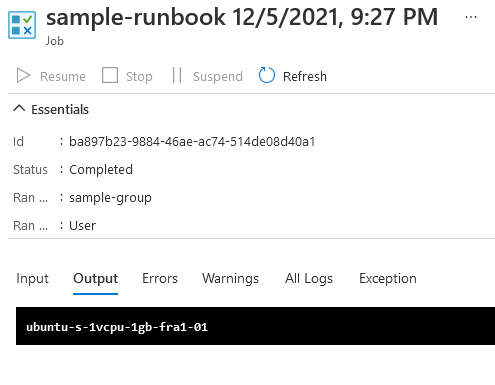Screen dimensions: 495x385
Task: Click the Refresh button label
Action: [x=305, y=76]
